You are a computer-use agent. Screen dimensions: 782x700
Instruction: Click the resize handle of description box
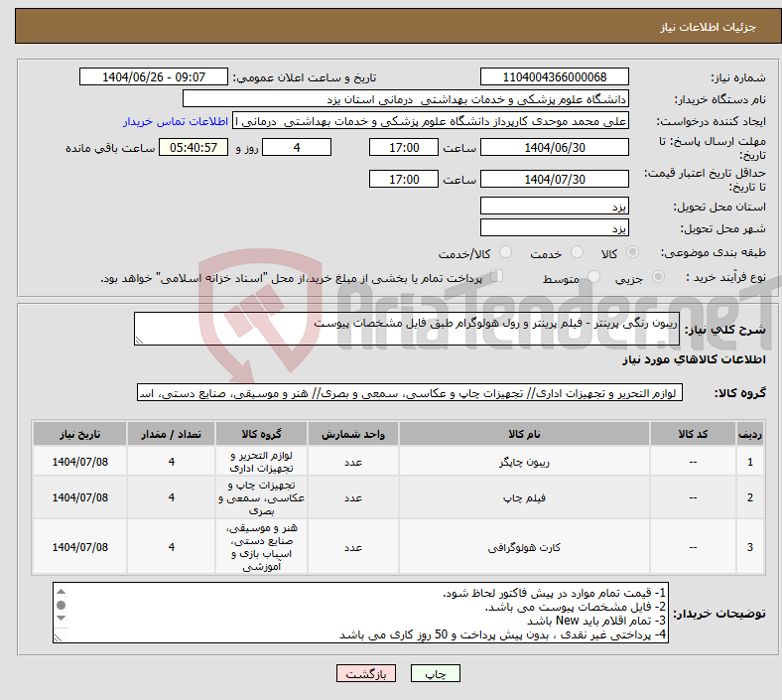coord(139,341)
